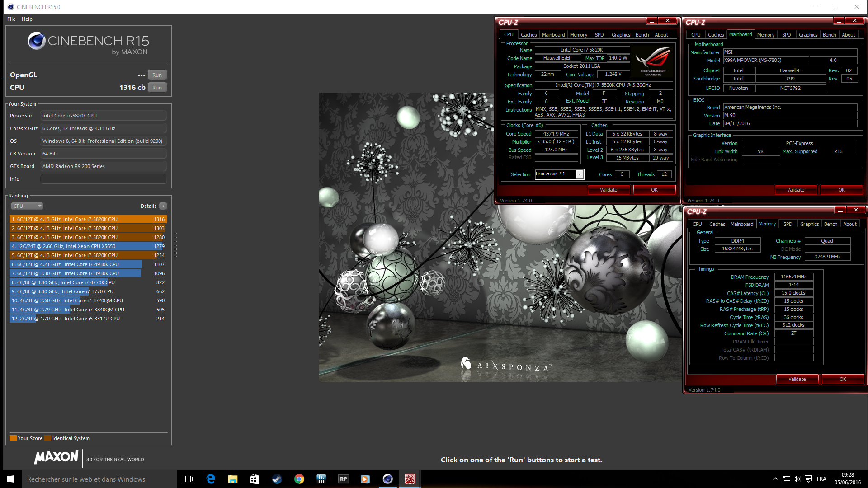
Task: Minimize the Memory CPU-Z window
Action: [x=840, y=210]
